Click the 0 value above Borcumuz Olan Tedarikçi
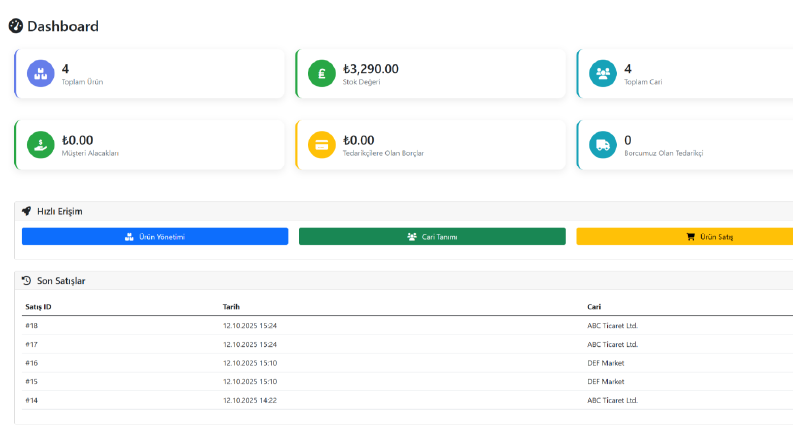This screenshot has height=446, width=793. 628,140
